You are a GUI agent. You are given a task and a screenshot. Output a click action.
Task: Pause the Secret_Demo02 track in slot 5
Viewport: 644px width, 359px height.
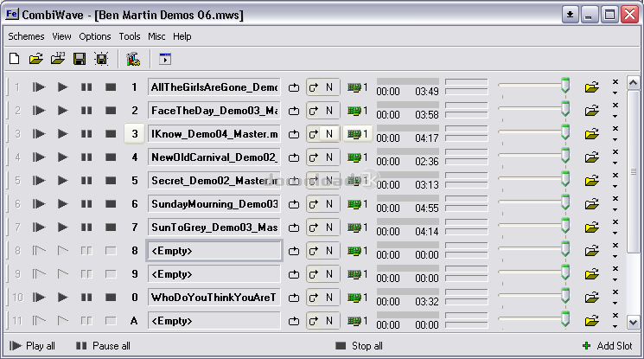(x=86, y=181)
